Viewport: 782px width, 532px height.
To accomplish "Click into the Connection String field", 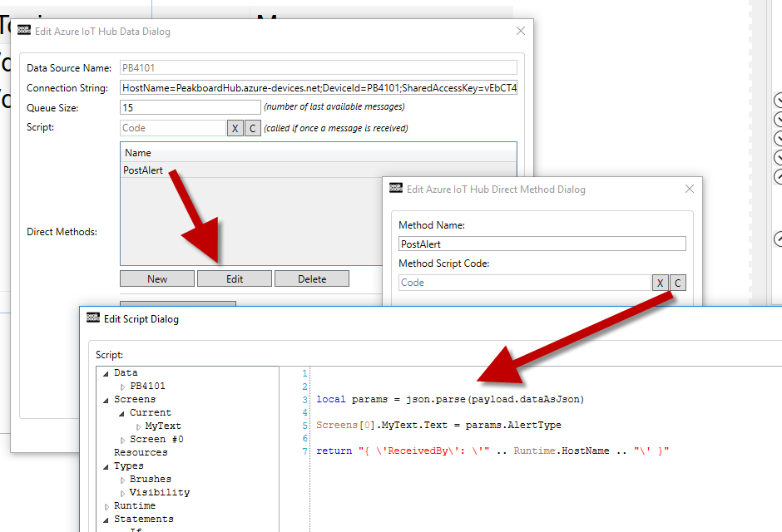I will 318,87.
